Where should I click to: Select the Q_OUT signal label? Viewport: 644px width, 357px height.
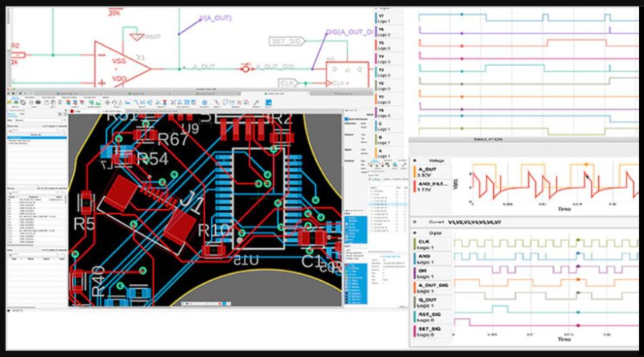click(427, 303)
